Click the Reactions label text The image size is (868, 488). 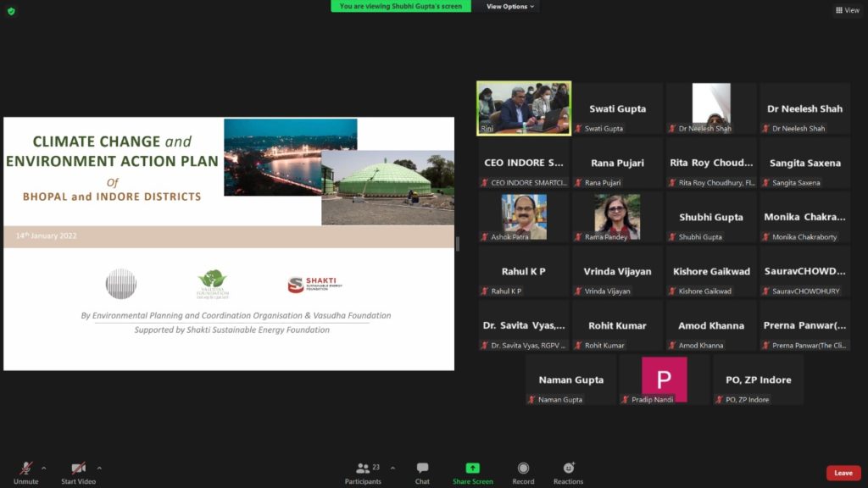click(569, 481)
